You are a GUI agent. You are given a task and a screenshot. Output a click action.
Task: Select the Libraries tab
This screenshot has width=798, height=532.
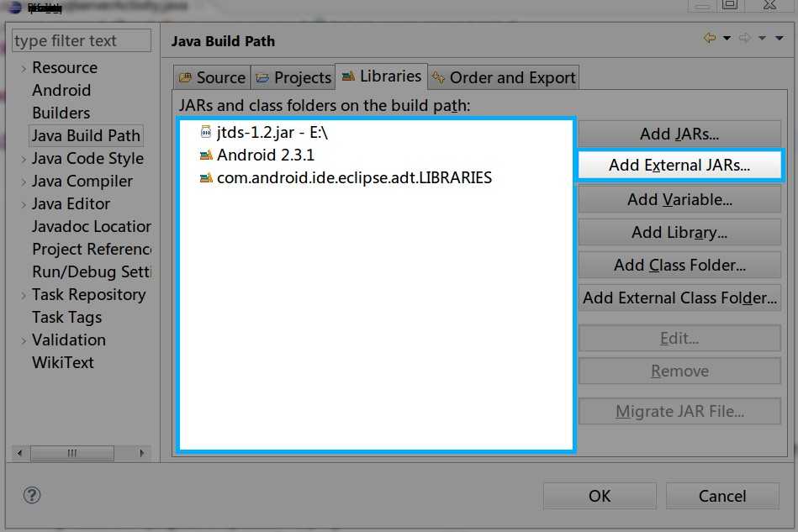[x=381, y=76]
